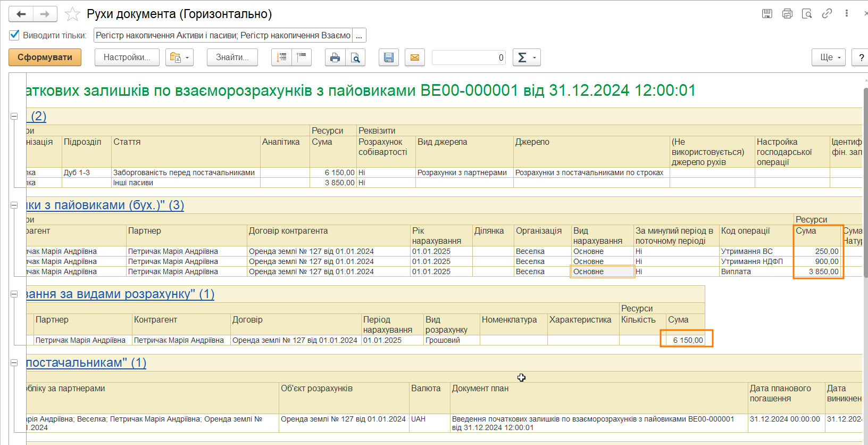Select the 'Дуб 1-3' subdivision cell

(87, 172)
